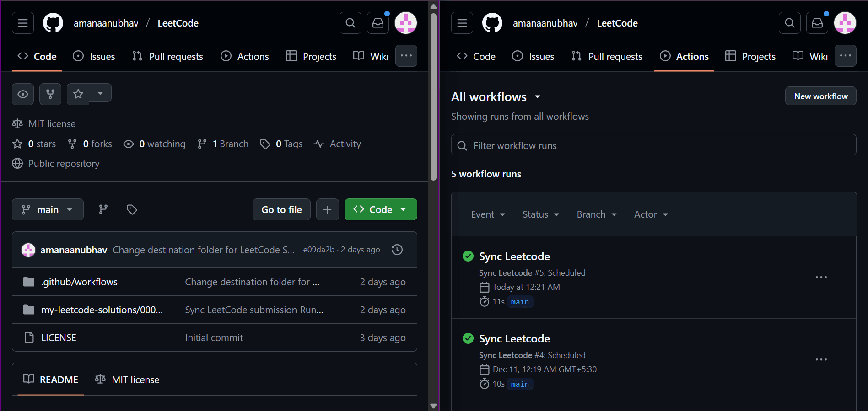868x411 pixels.
Task: Switch to Actions tab in left window
Action: (x=245, y=56)
